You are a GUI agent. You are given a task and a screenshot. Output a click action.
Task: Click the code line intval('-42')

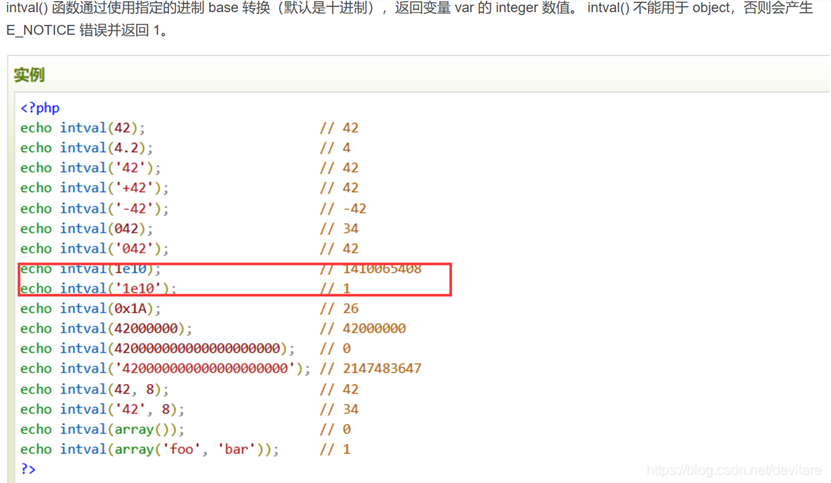click(94, 208)
